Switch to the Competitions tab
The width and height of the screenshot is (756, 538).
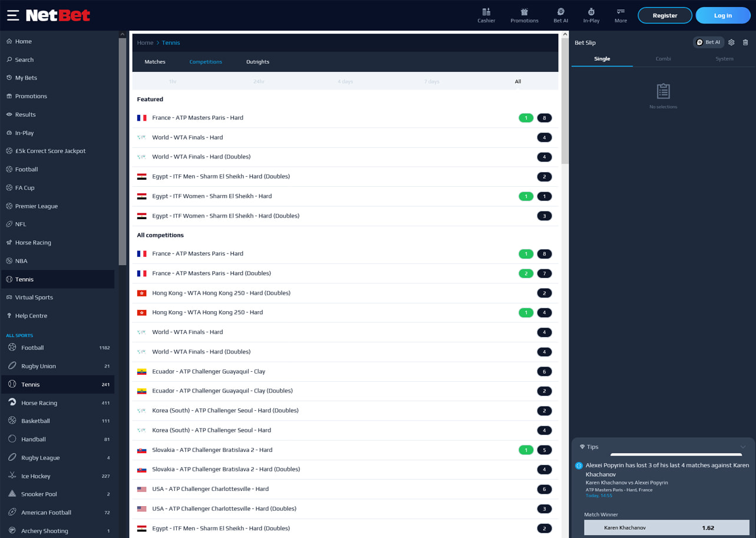click(x=206, y=62)
